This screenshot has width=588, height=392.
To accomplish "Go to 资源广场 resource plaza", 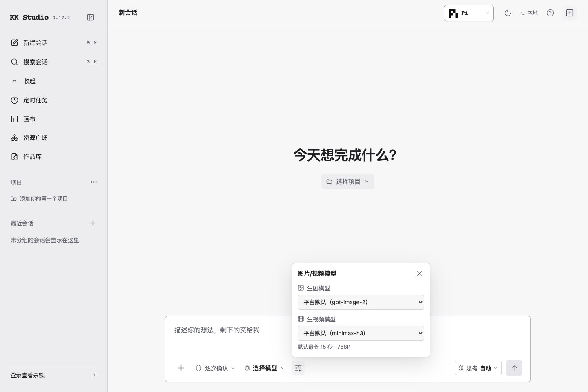I will [x=54, y=138].
